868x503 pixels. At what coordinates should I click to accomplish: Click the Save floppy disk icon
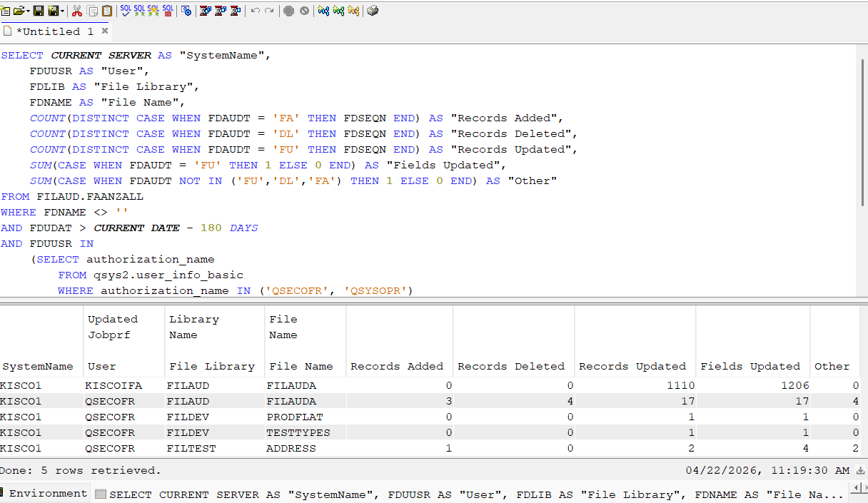tap(39, 11)
